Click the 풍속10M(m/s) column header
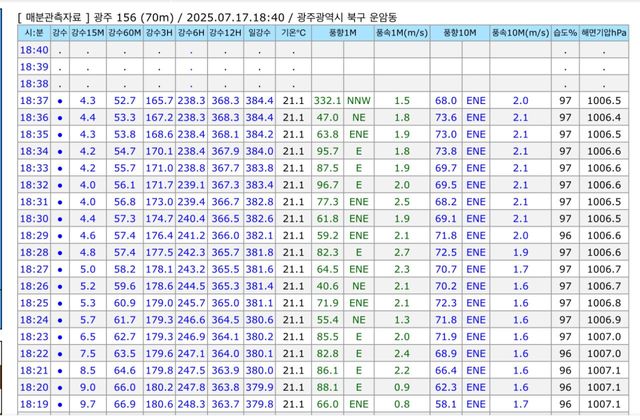 click(x=520, y=33)
